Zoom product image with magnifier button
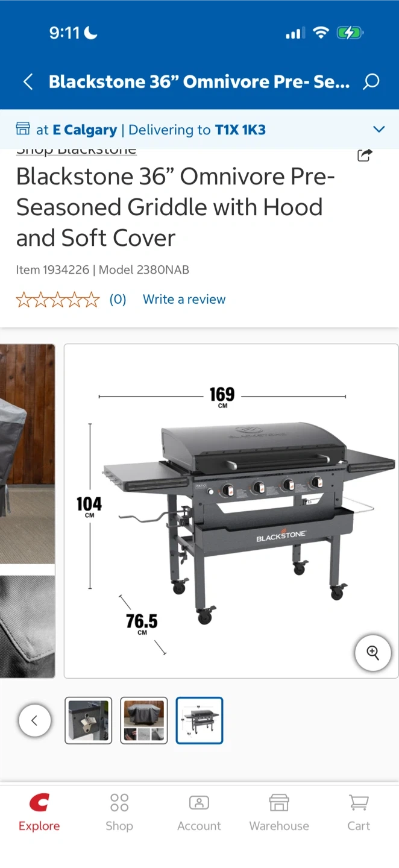 [373, 653]
